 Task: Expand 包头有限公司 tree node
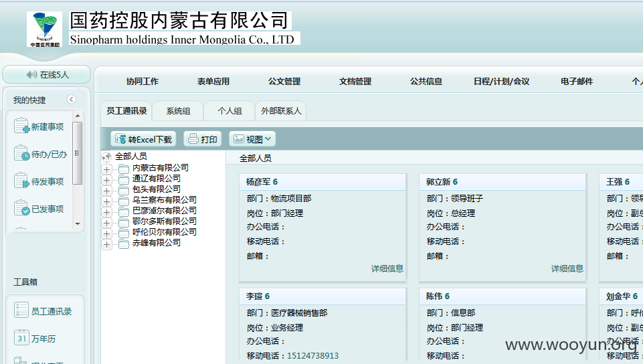pyautogui.click(x=106, y=191)
